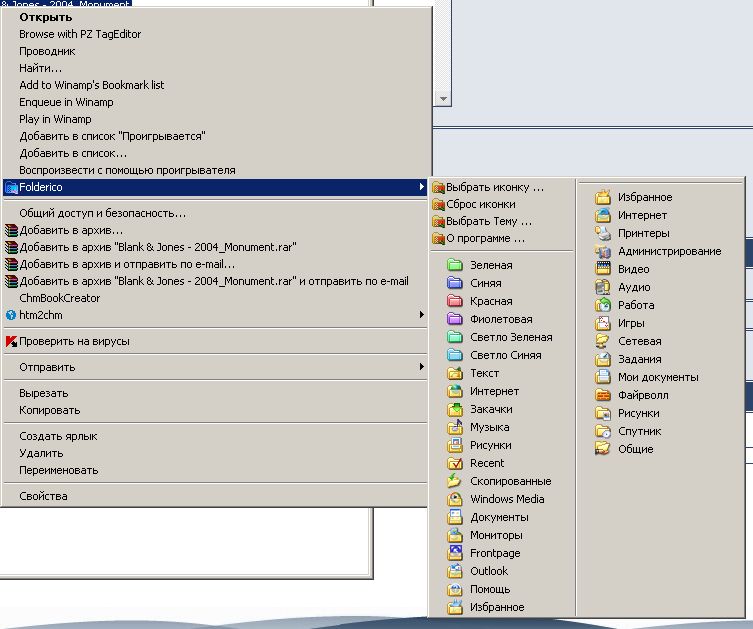Choose the Помощь folder icon

pos(454,589)
